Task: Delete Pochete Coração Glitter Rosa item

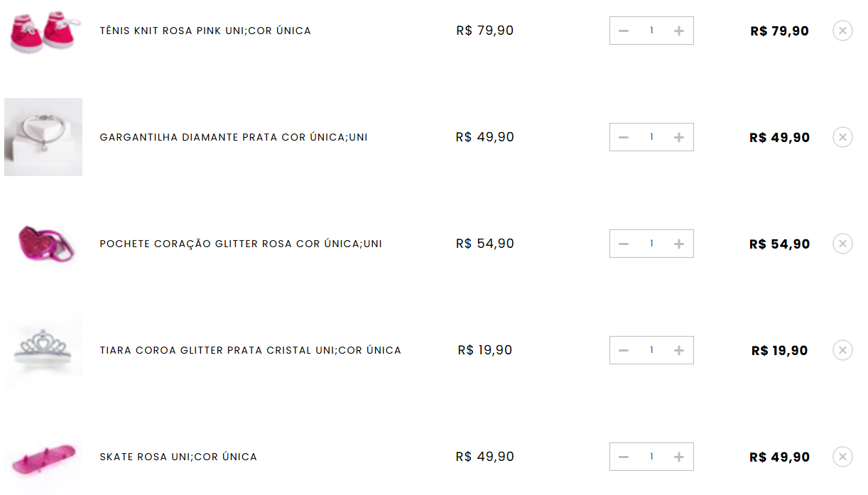Action: (842, 244)
